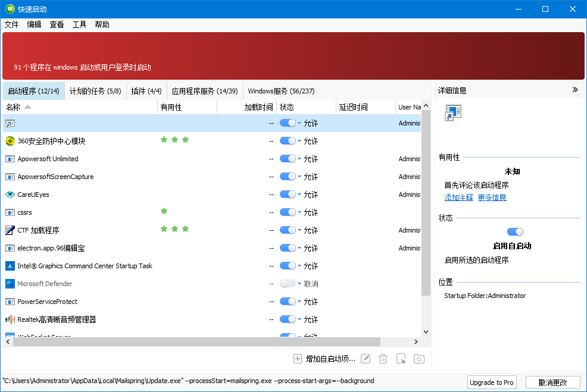Click the edit startup item pencil icon
The height and width of the screenshot is (392, 587).
(x=366, y=359)
